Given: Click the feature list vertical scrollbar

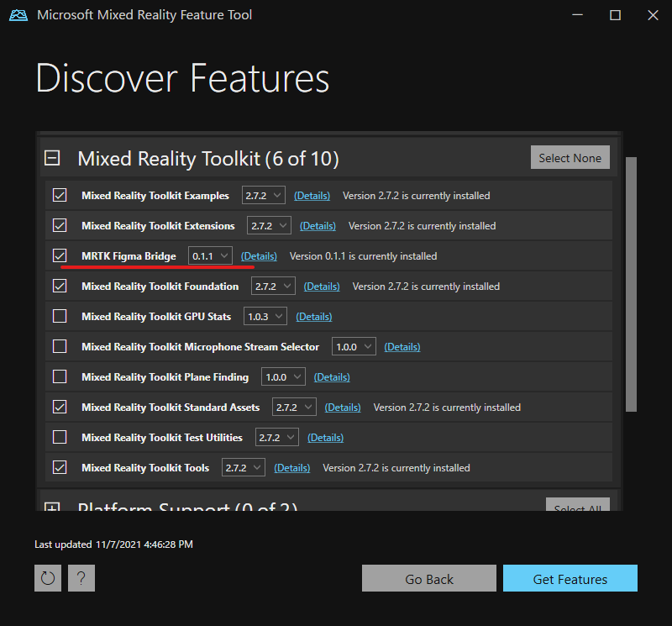Looking at the screenshot, I should click(631, 284).
